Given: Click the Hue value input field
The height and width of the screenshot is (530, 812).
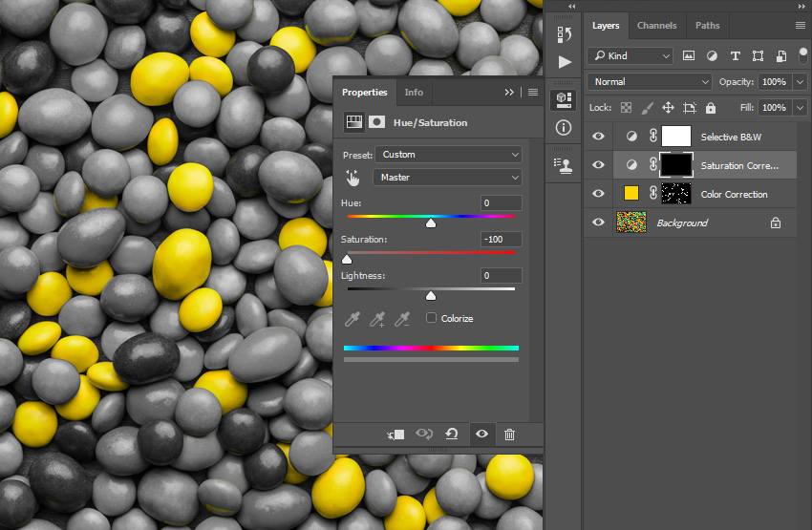Looking at the screenshot, I should (x=501, y=203).
